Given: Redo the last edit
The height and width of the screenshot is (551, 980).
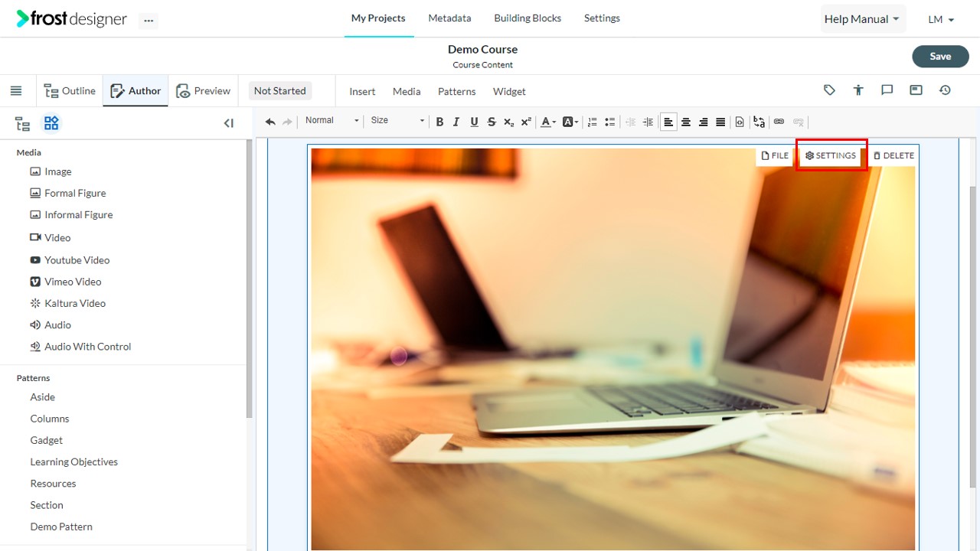Looking at the screenshot, I should [288, 122].
